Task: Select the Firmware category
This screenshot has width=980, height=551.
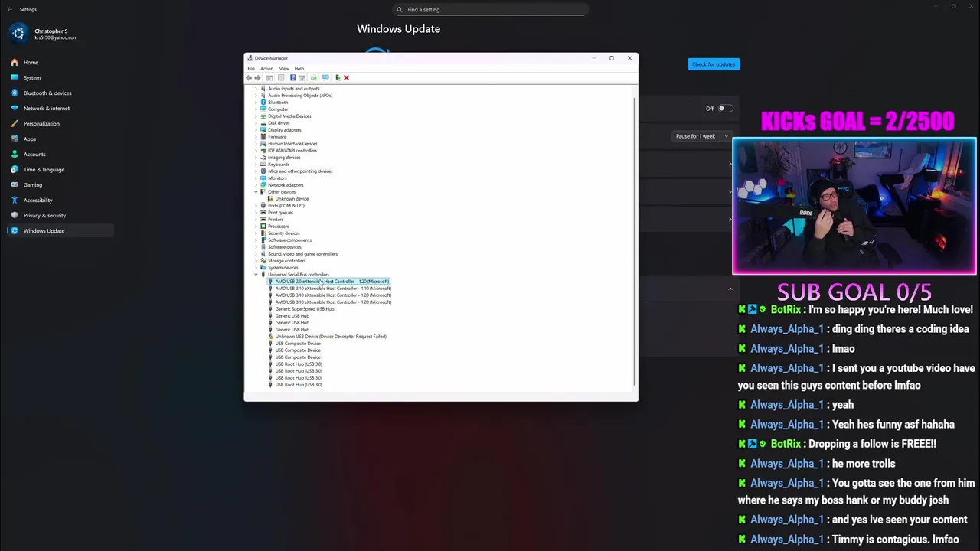Action: coord(277,136)
